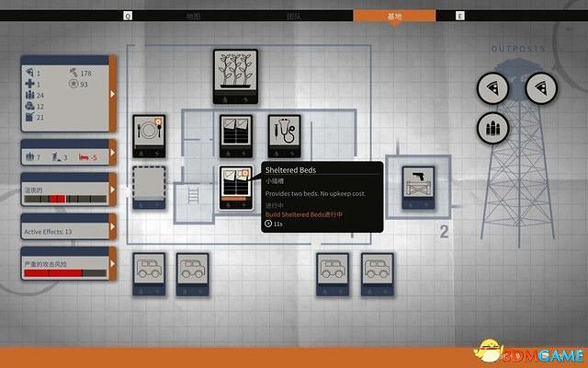This screenshot has height=368, width=588.
Task: Click the left food outpost pizza icon
Action: click(x=492, y=87)
